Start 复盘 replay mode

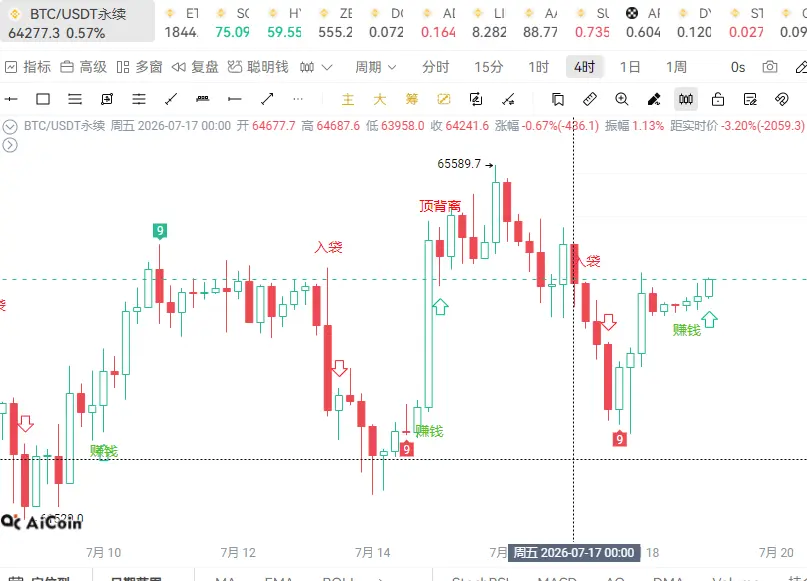(195, 67)
